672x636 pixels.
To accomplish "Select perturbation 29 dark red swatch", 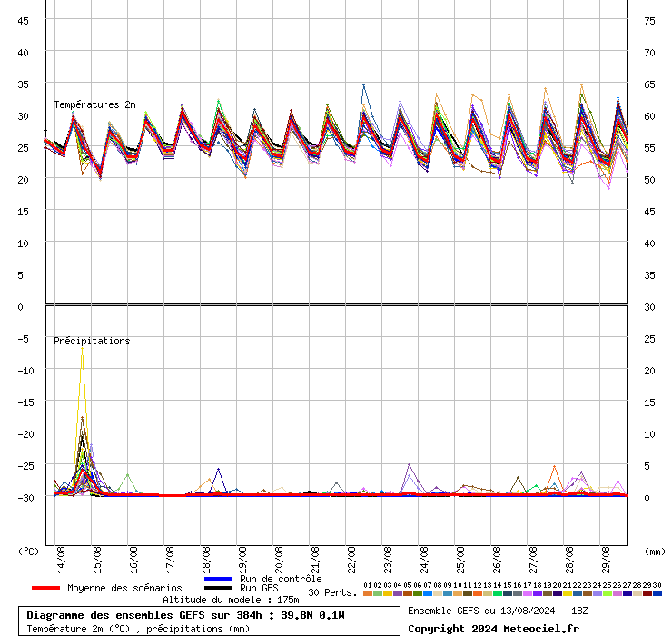I will click(647, 593).
